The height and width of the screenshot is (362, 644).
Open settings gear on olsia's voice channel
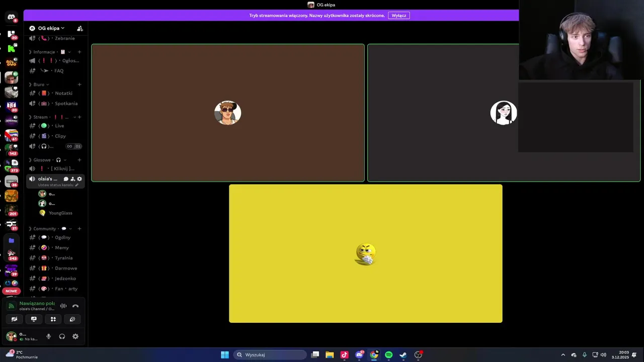coord(79,179)
